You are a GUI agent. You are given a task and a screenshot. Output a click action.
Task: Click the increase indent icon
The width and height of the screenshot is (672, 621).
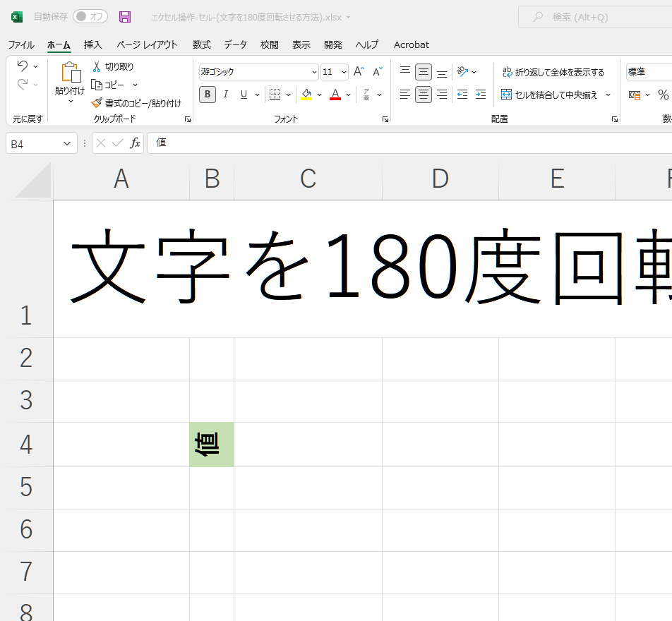481,95
